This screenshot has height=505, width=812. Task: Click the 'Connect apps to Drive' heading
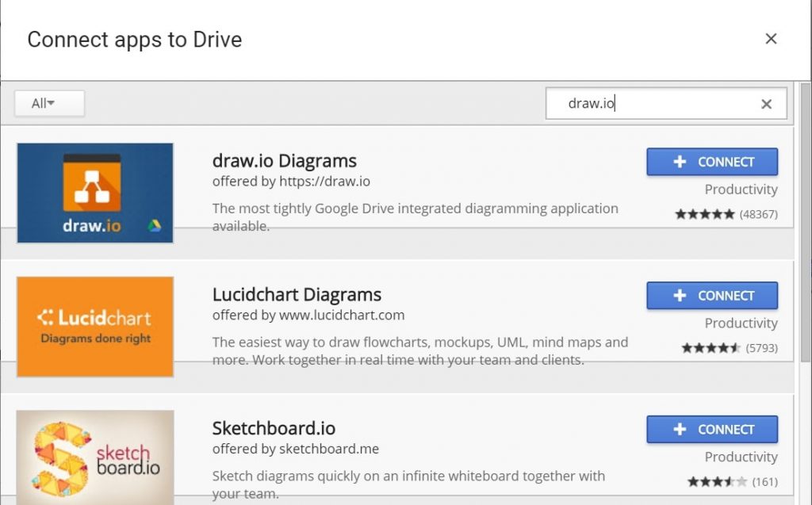135,40
